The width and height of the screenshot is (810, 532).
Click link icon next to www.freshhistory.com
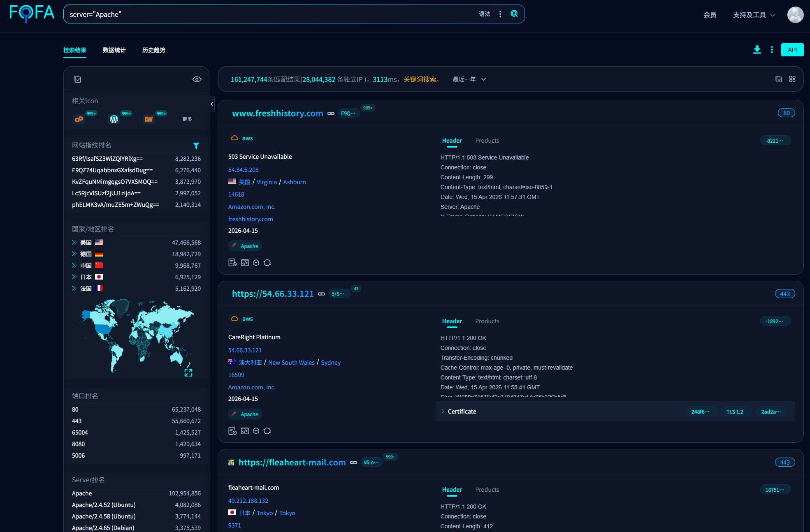(x=331, y=113)
